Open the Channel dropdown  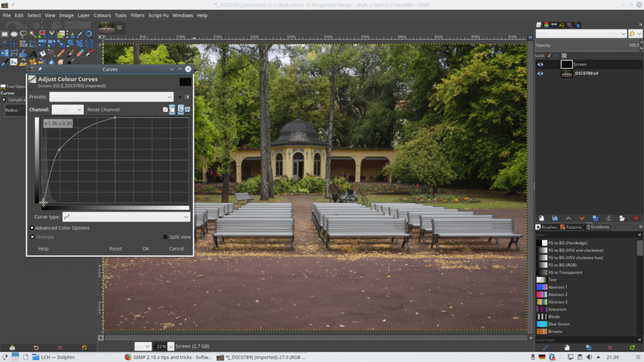(67, 109)
